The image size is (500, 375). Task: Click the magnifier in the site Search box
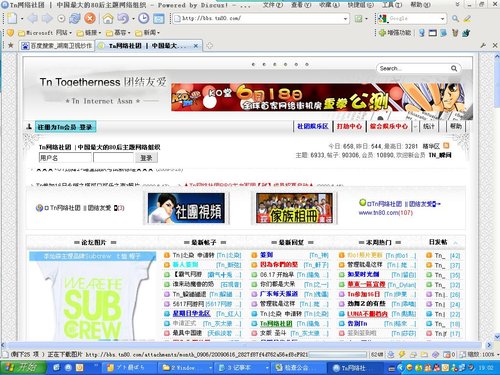tap(454, 68)
